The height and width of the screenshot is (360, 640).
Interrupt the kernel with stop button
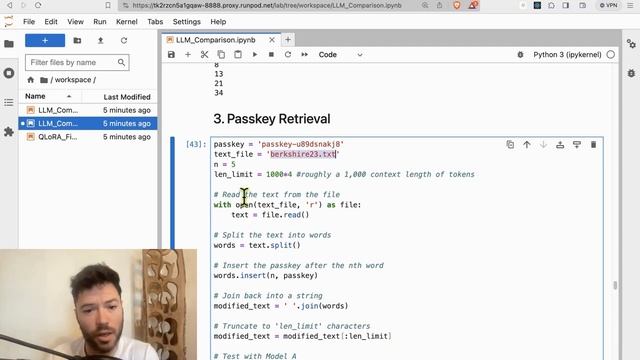tap(271, 55)
